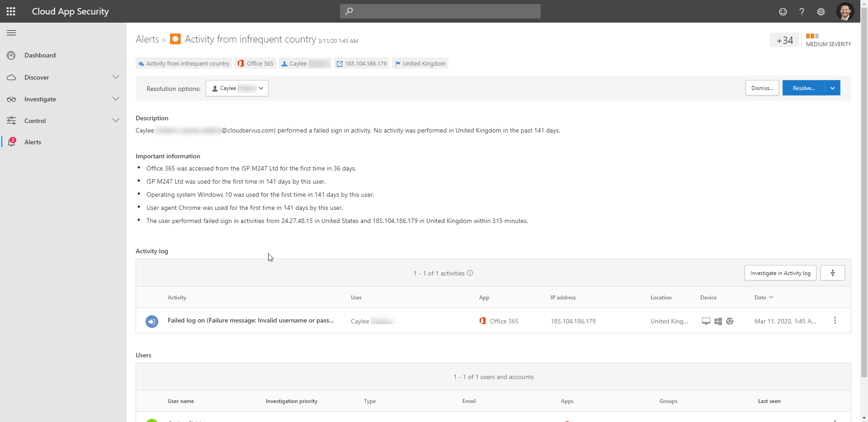This screenshot has width=868, height=422.
Task: Expand the Investigate menu chevron
Action: coord(116,99)
